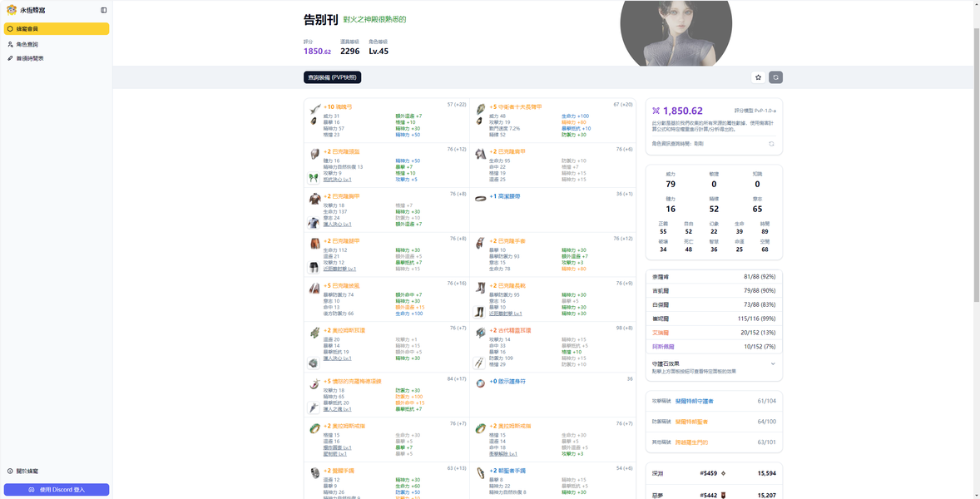Viewport: 980px width, 499px height.
Task: Select the 查詢裝備 (PVP快照) tab
Action: [333, 77]
